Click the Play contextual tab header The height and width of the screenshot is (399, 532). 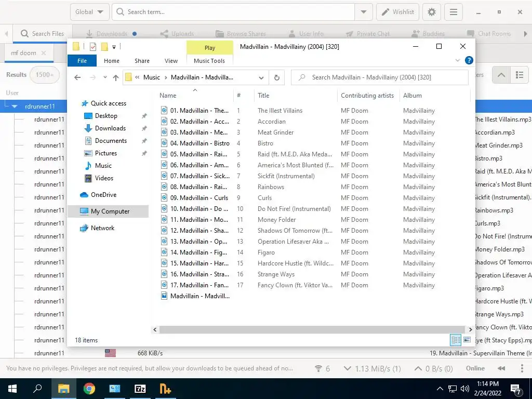click(210, 48)
